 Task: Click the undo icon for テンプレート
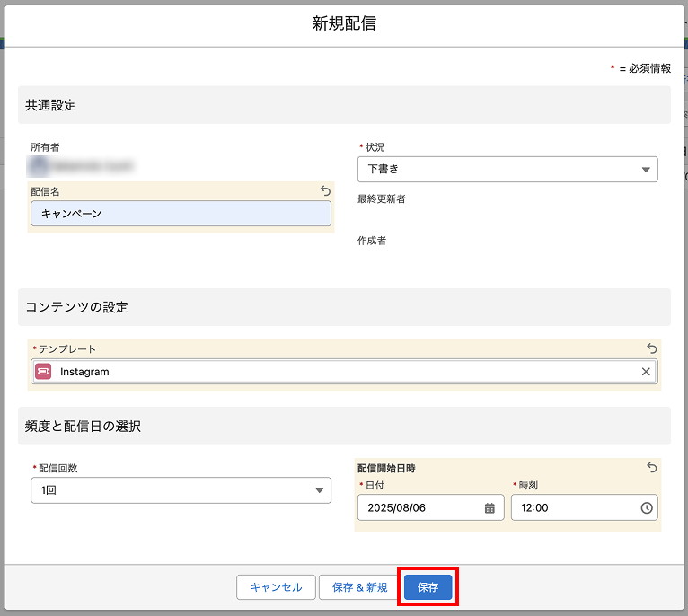(x=652, y=348)
